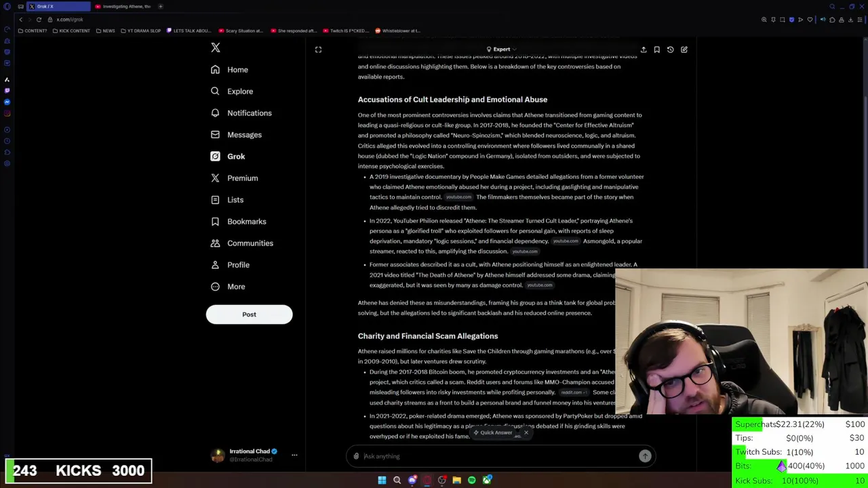The height and width of the screenshot is (488, 868).
Task: Click reddit.com citation in Bitcoin boom bullet
Action: coord(574,392)
